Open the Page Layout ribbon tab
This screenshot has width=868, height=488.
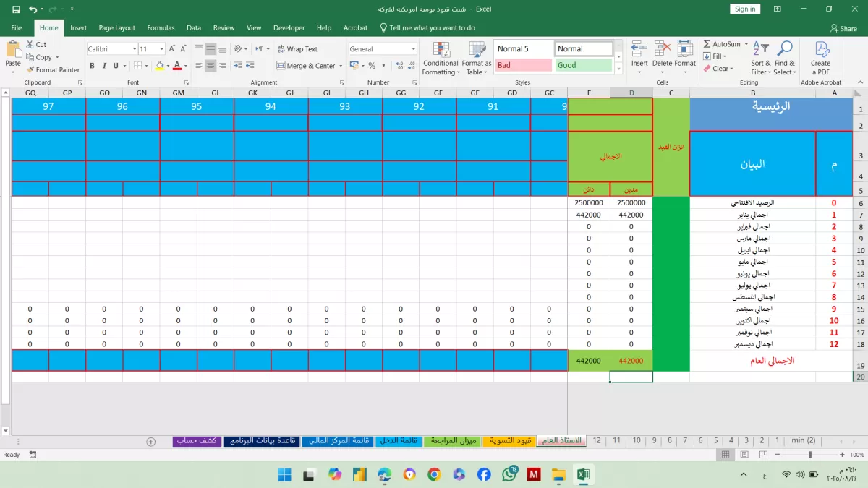116,27
